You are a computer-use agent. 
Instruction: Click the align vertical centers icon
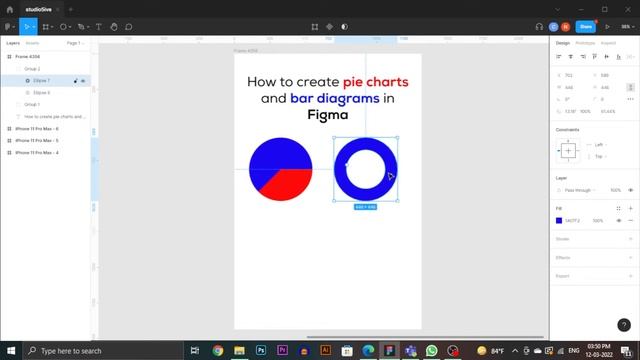coord(607,57)
